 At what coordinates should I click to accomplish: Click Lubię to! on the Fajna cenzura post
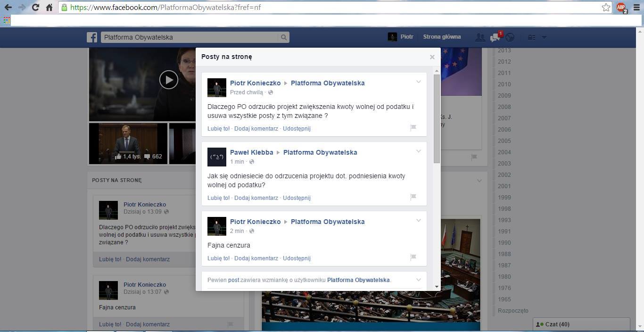point(218,258)
